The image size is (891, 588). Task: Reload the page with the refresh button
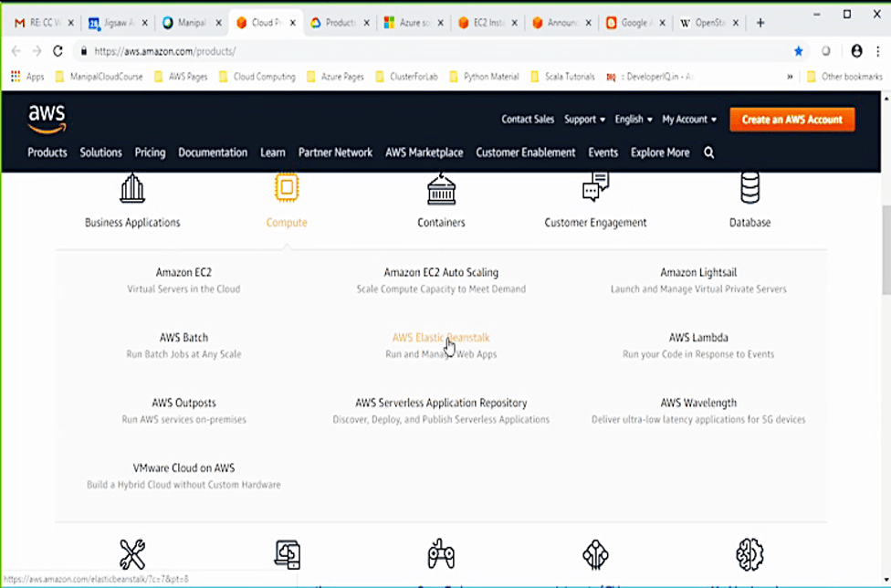pos(58,51)
